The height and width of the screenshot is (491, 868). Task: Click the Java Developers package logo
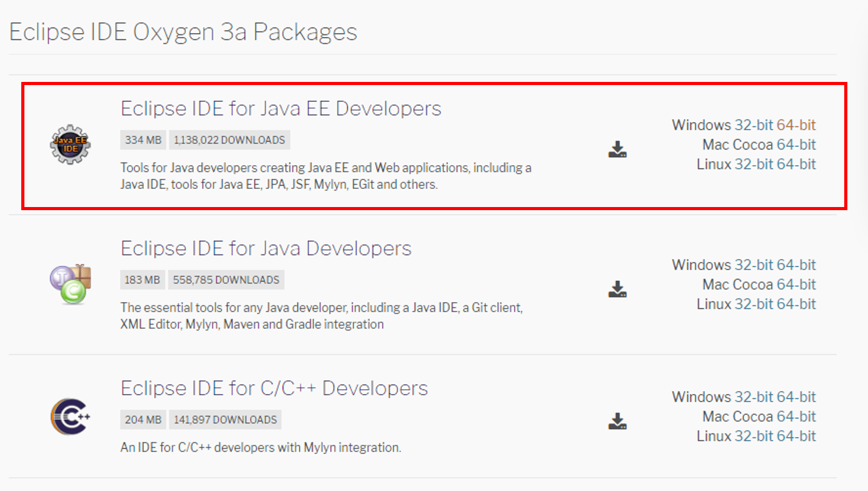click(x=70, y=284)
